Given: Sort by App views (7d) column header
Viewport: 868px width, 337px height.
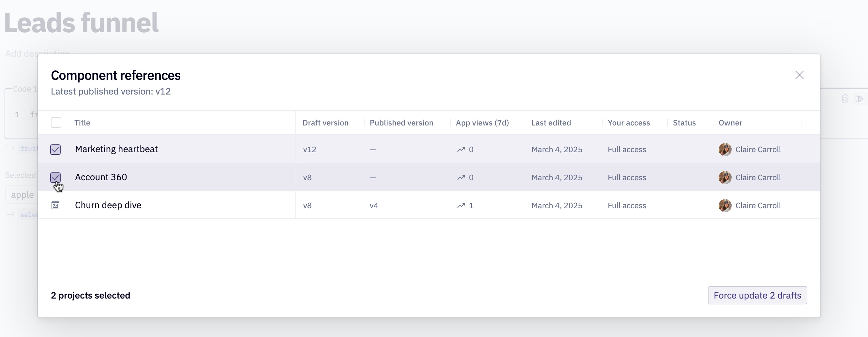Looking at the screenshot, I should (x=482, y=123).
